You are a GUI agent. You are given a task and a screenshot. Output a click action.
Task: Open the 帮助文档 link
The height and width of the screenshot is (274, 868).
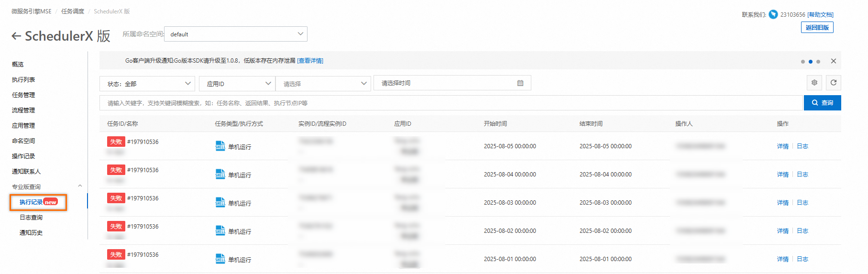pos(820,15)
